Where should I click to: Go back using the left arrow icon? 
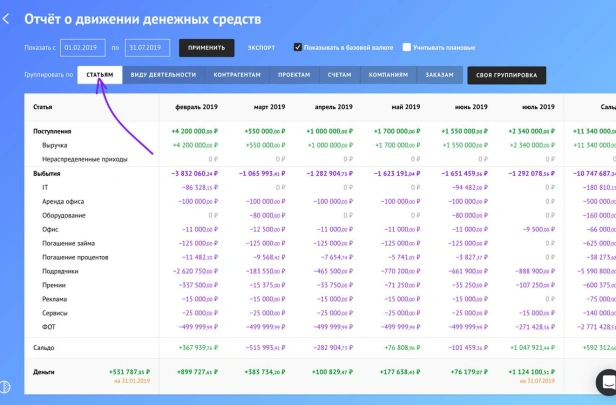point(6,19)
